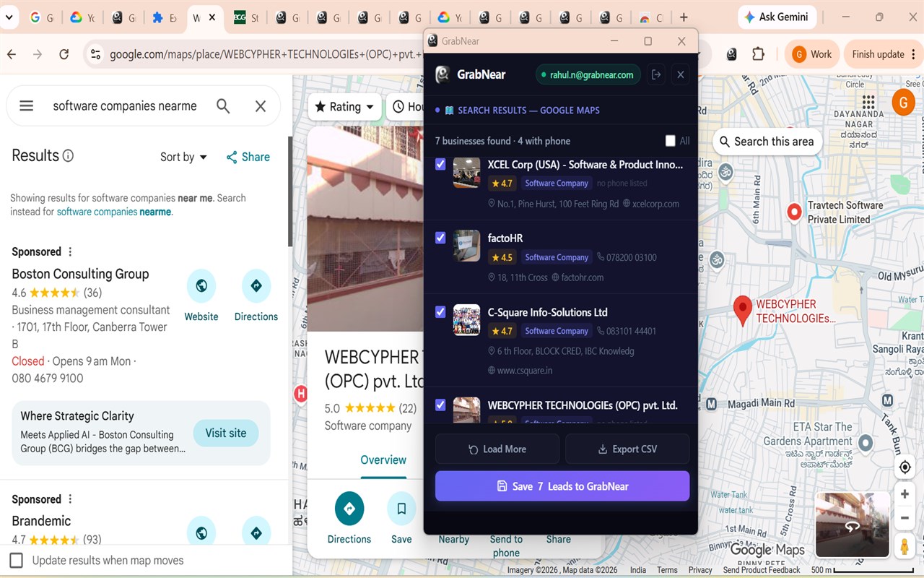Open the Rating filter dropdown
This screenshot has width=924, height=578.
[x=345, y=107]
